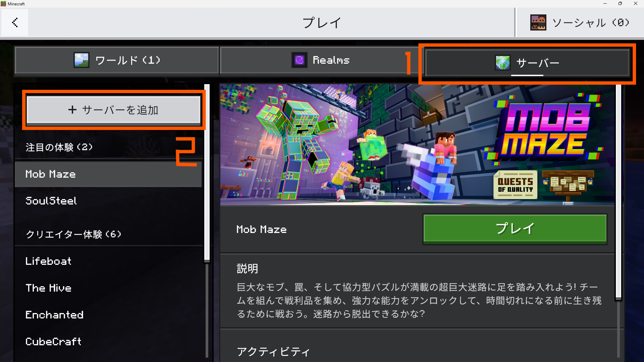Switch to the Realms tab
The image size is (644, 362).
click(320, 60)
